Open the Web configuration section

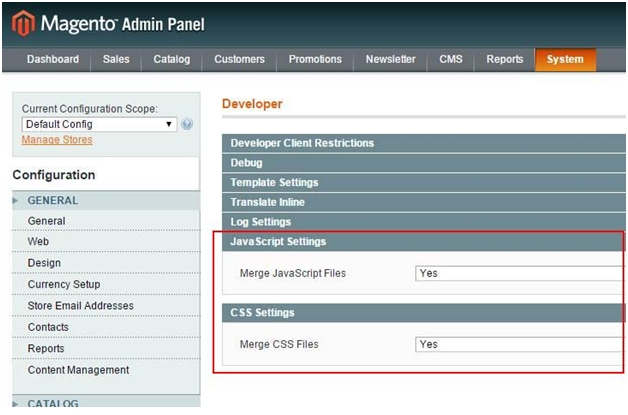(106, 242)
